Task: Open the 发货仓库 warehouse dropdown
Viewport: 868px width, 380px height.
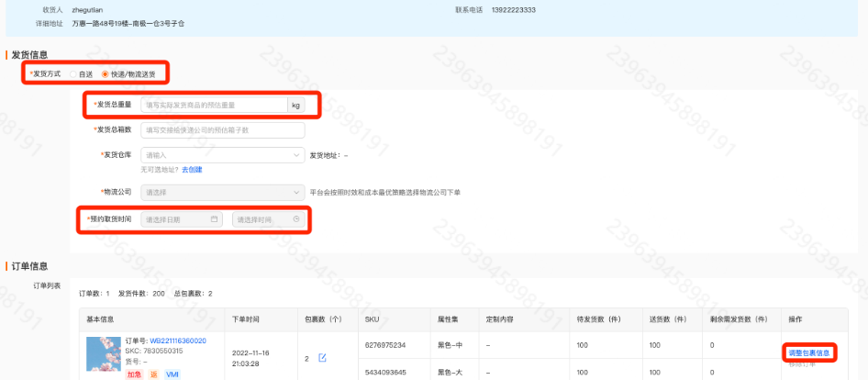Action: click(223, 155)
